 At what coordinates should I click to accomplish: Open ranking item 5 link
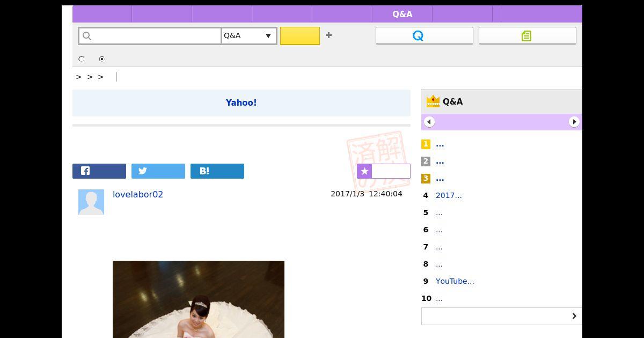439,212
